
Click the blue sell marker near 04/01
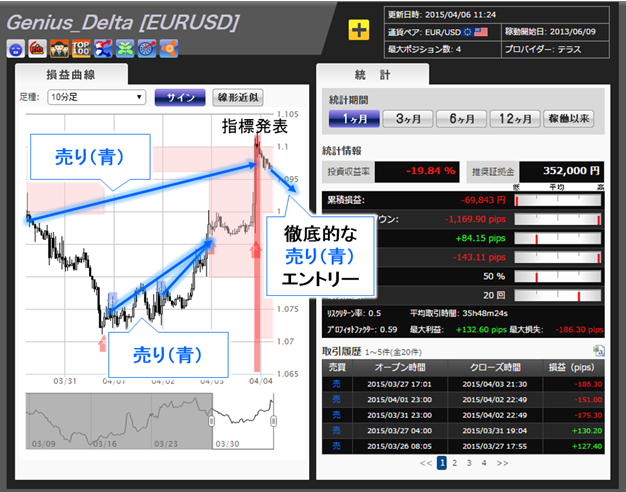(x=113, y=299)
